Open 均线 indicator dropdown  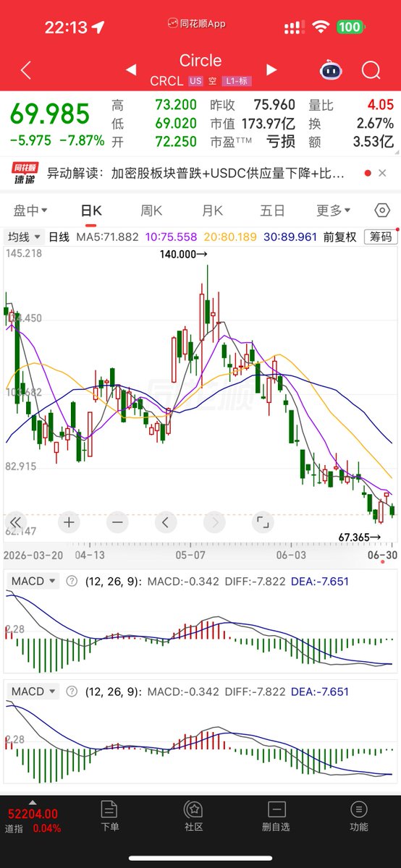pos(23,237)
